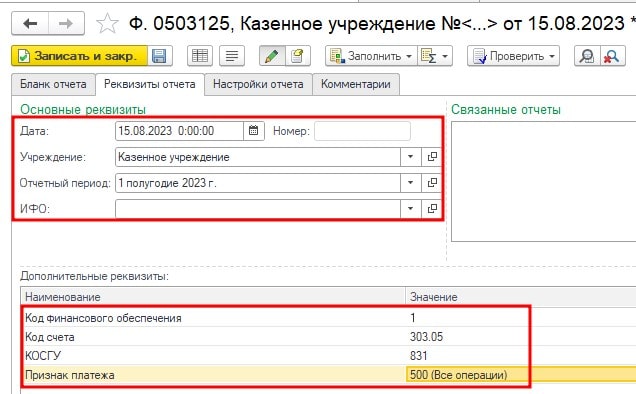Click the 831 value cell

[521, 356]
